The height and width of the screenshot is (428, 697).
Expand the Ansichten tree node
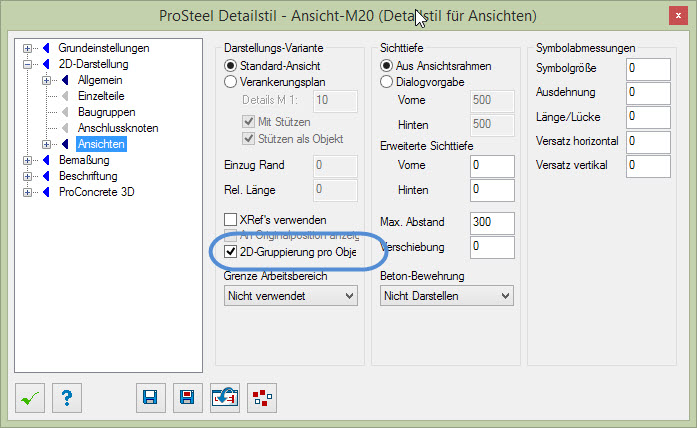click(x=46, y=144)
